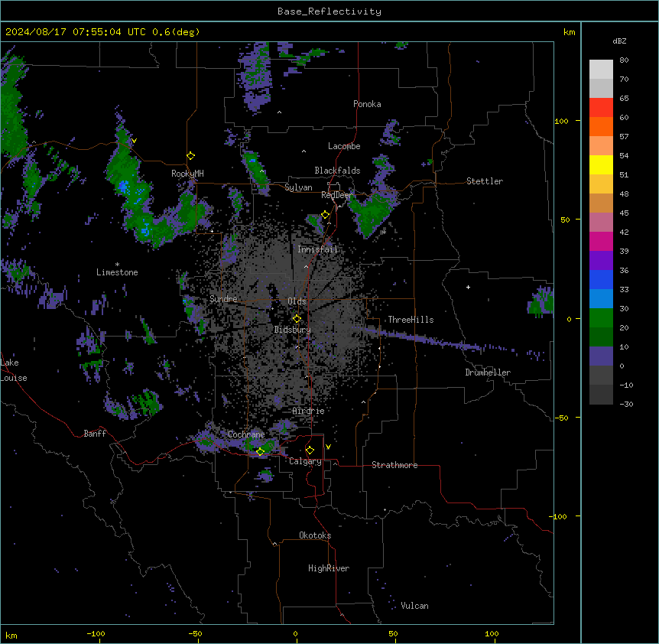Select the Innisfail label
Image resolution: width=659 pixels, height=644 pixels.
pos(317,249)
